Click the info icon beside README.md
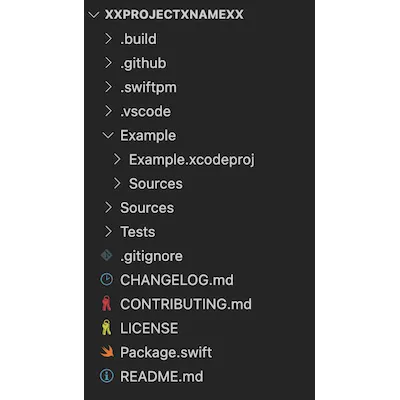The height and width of the screenshot is (400, 400). (106, 376)
